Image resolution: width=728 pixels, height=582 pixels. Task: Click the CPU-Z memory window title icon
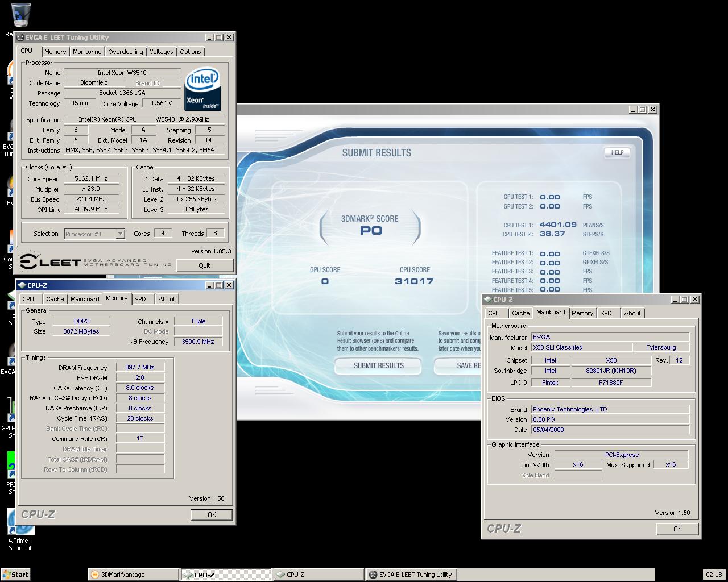pyautogui.click(x=22, y=285)
